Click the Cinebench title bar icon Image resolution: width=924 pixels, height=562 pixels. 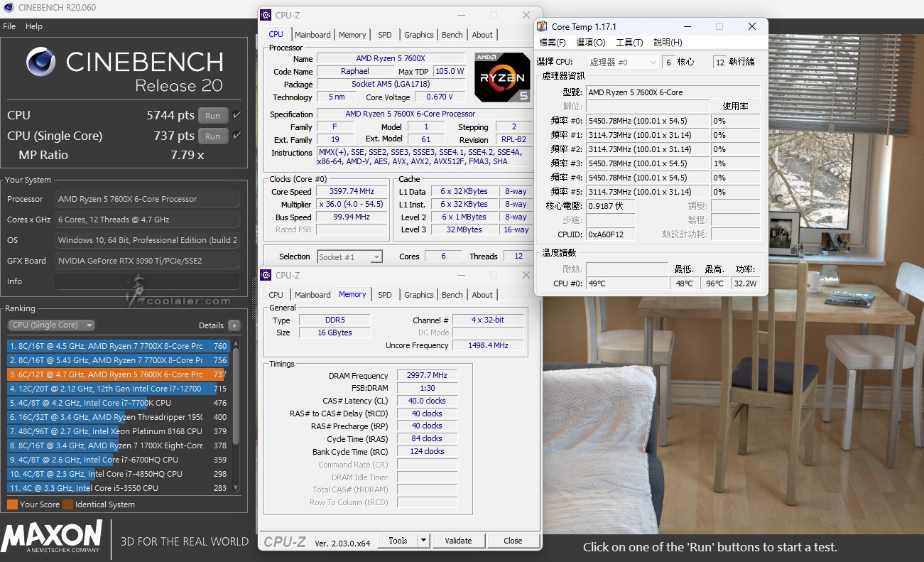coord(7,7)
